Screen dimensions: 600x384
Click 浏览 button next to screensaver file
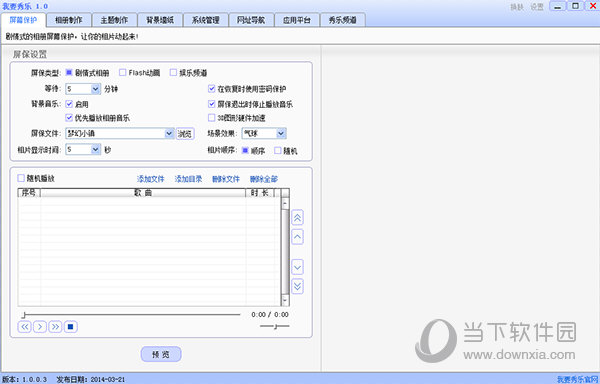coord(185,133)
